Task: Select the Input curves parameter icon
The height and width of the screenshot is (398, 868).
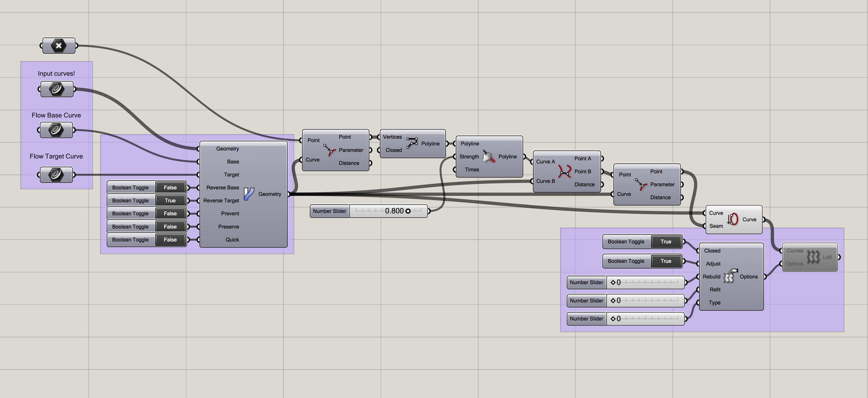Action: pos(57,89)
